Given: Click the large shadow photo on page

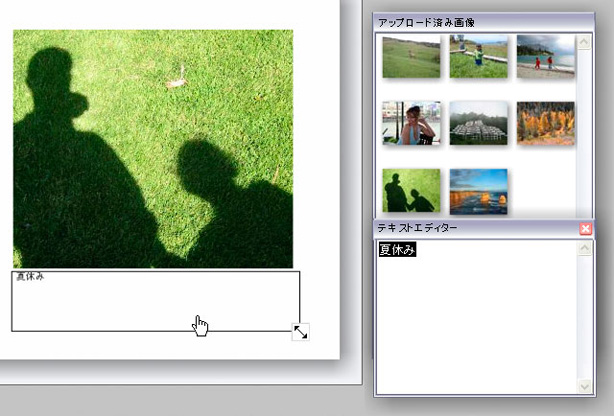Looking at the screenshot, I should click(153, 149).
